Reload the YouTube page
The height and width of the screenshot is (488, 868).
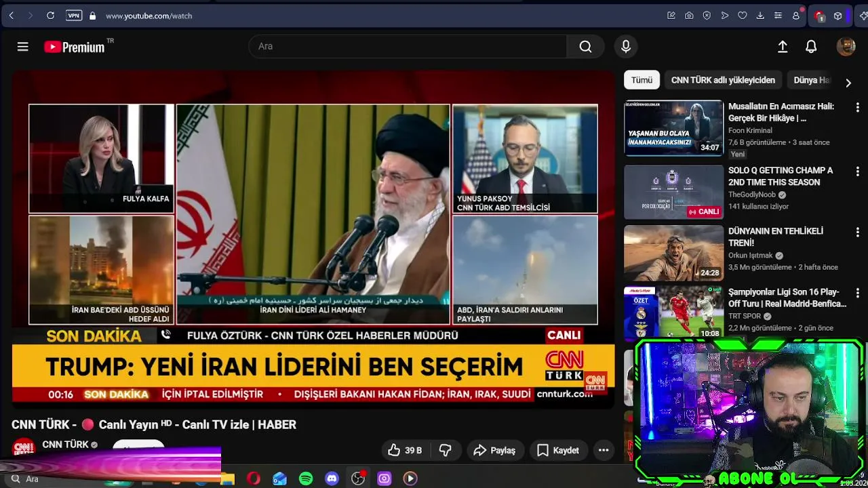pos(50,16)
